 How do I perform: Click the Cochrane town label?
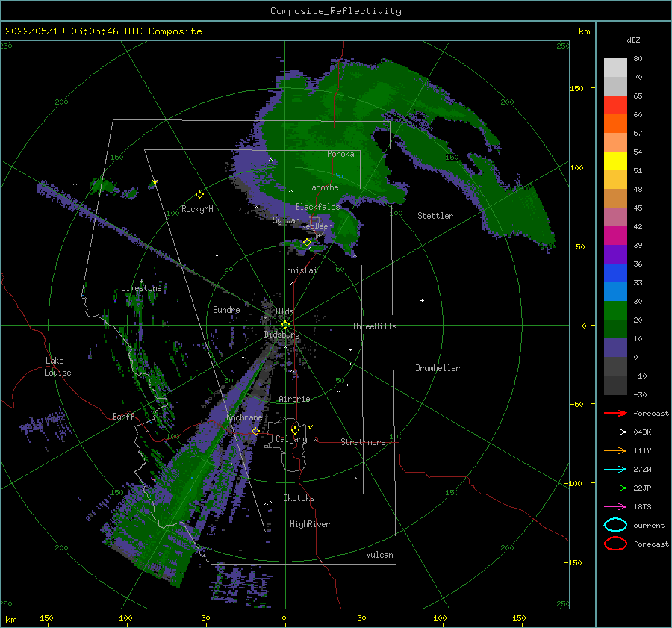[x=244, y=417]
